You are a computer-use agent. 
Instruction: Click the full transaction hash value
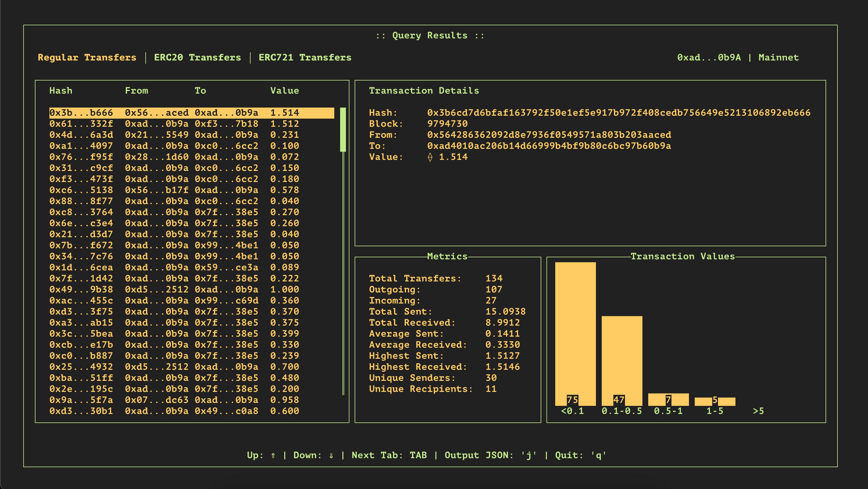(618, 113)
